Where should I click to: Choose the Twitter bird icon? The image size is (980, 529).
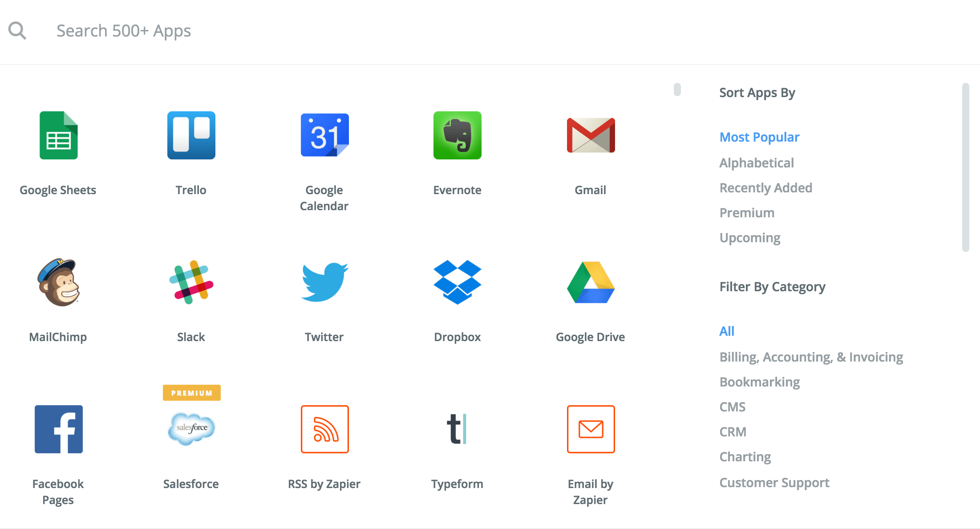point(324,282)
